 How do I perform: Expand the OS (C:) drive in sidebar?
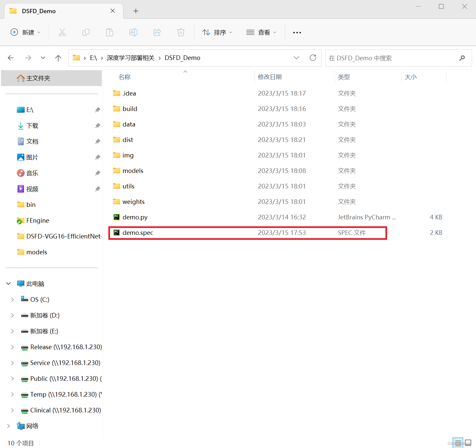[12, 299]
